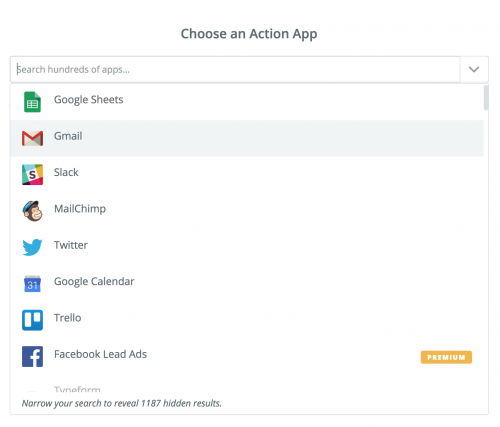Choose the Gmail list entry

pyautogui.click(x=247, y=138)
